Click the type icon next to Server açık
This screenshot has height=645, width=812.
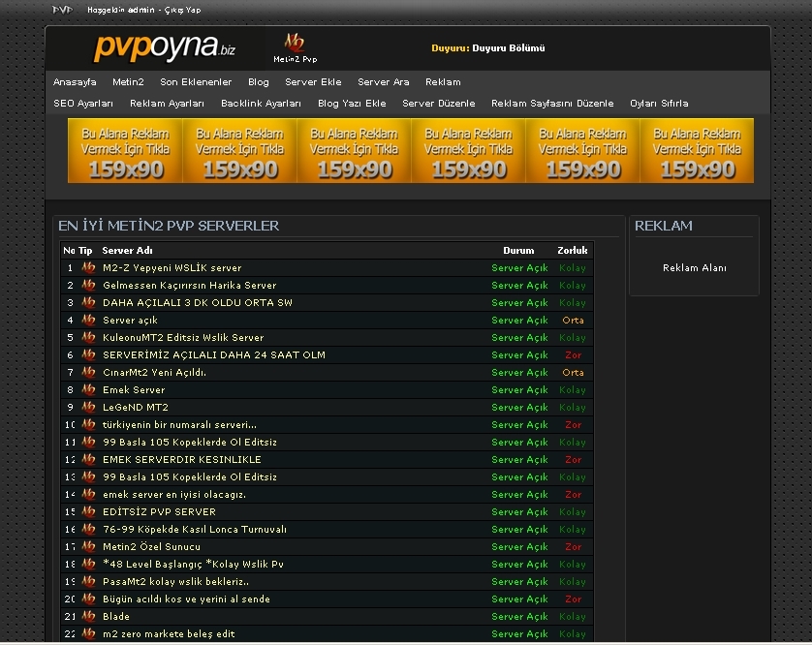[88, 321]
